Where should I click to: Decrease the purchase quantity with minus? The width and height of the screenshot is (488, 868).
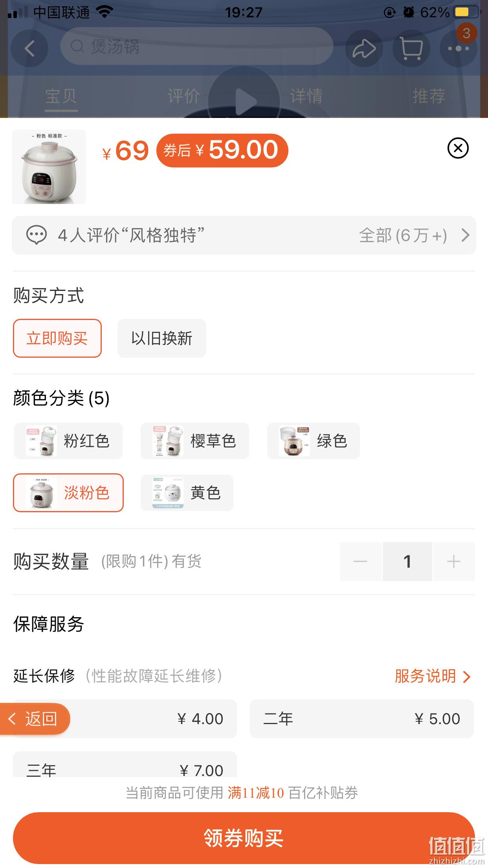click(x=360, y=561)
